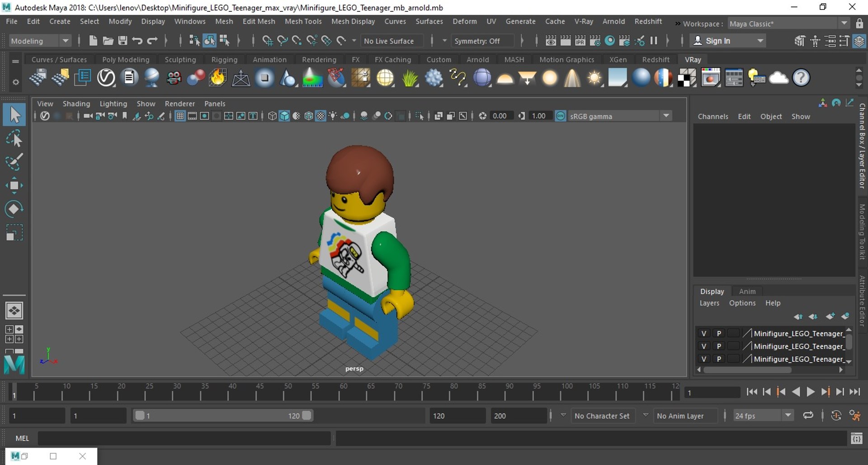This screenshot has width=868, height=465.
Task: Click the range slider bar handle at 120
Action: coord(307,415)
